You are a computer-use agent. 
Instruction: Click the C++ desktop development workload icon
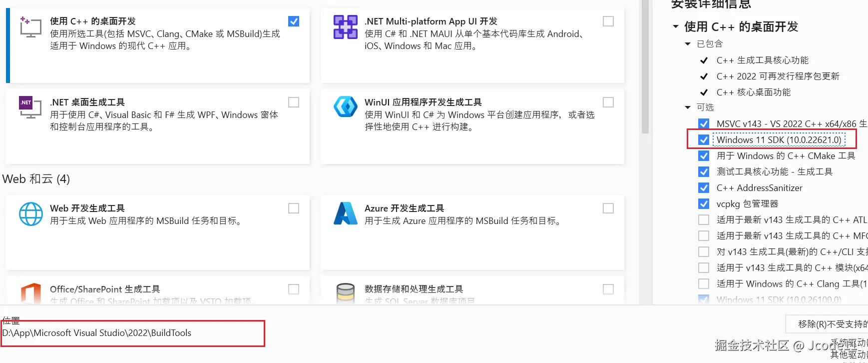coord(30,27)
